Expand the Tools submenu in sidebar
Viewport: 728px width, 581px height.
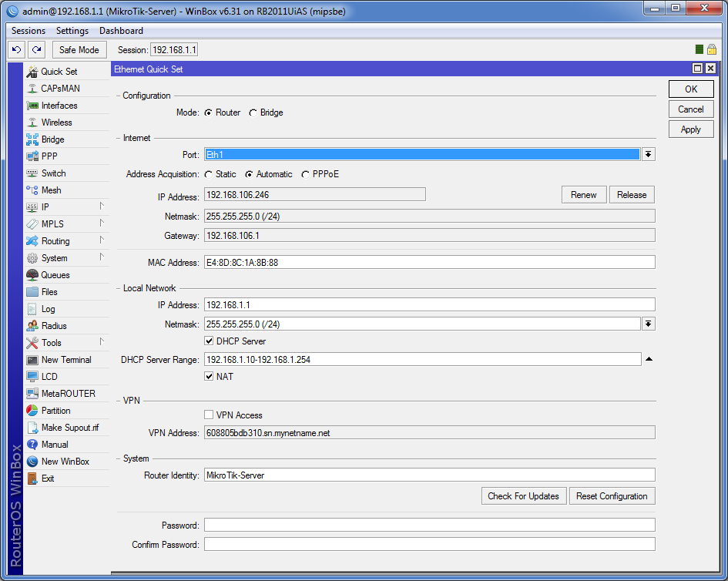click(x=102, y=342)
